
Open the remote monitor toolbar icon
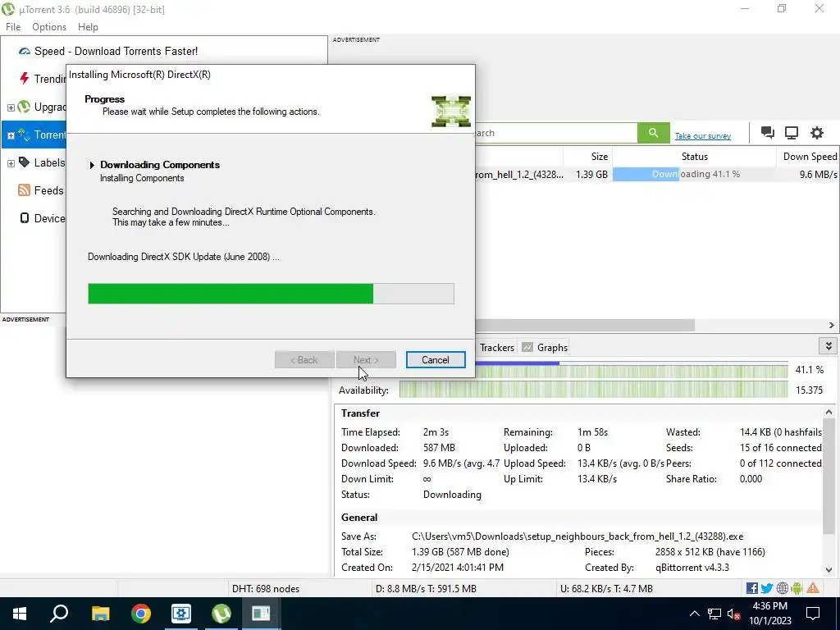(792, 133)
